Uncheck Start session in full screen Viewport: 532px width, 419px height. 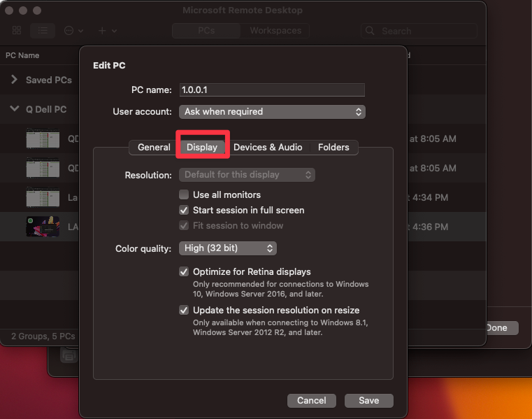(x=184, y=210)
